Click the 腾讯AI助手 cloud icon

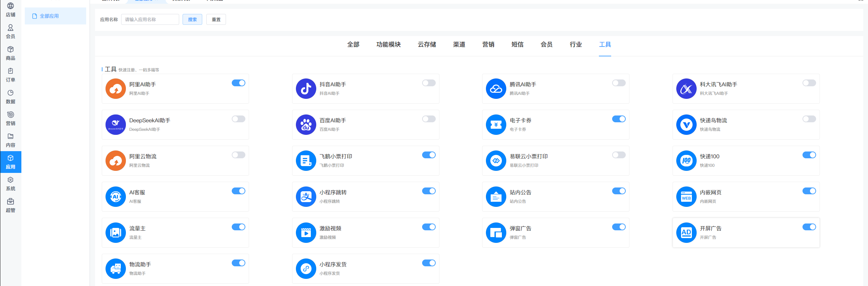click(x=496, y=89)
